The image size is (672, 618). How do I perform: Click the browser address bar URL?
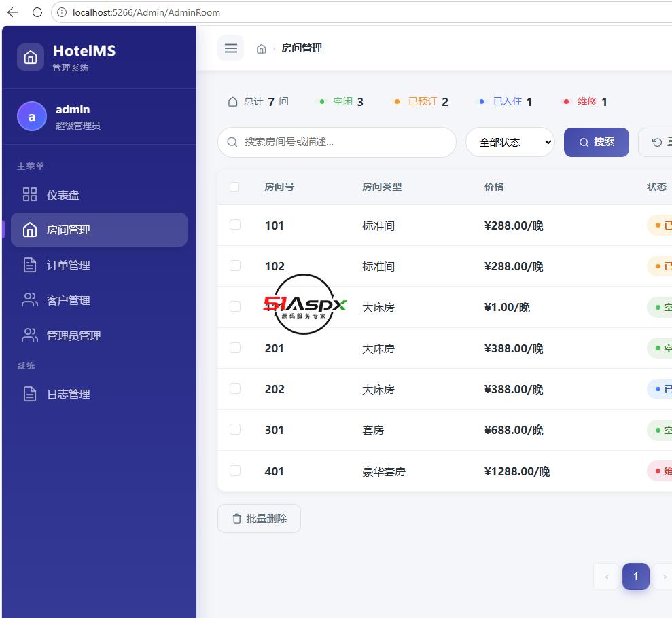pyautogui.click(x=146, y=12)
